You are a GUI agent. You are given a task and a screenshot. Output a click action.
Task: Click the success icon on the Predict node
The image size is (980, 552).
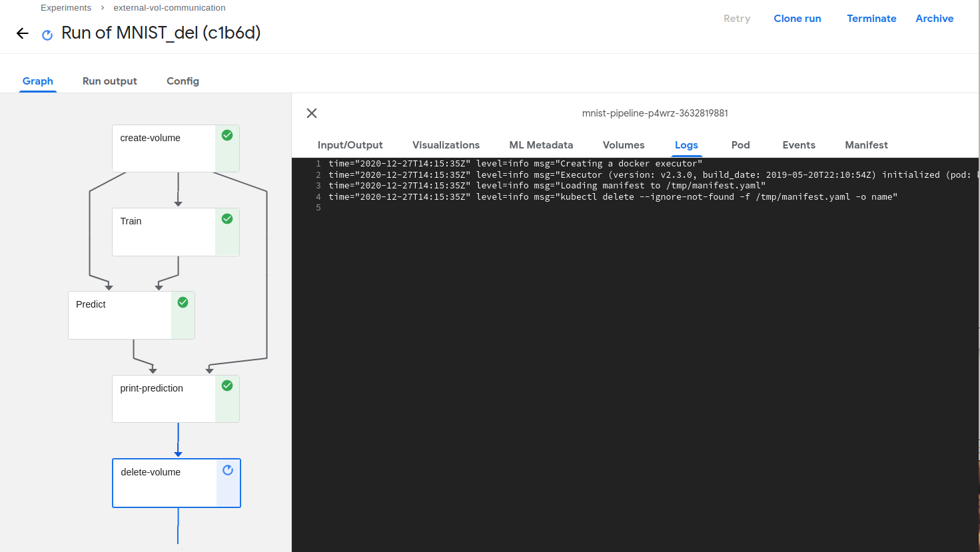[x=183, y=302]
